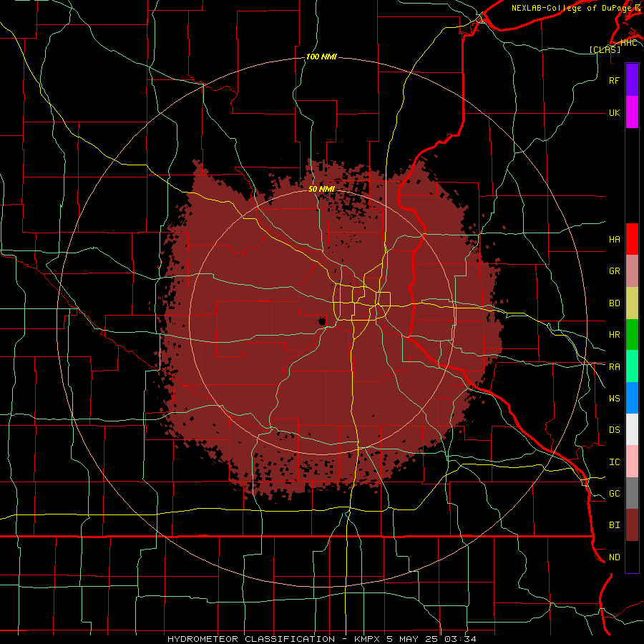This screenshot has width=644, height=644.
Task: Click the HR legend label
Action: [614, 335]
